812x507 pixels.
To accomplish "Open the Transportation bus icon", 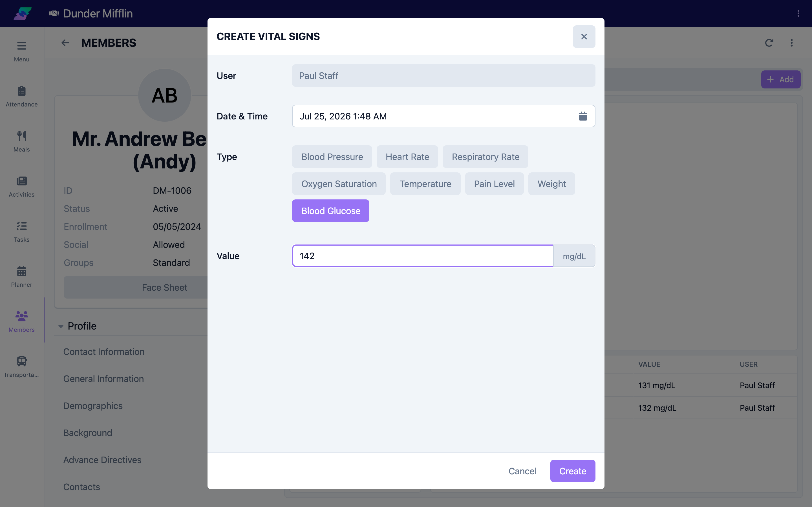I will point(21,361).
